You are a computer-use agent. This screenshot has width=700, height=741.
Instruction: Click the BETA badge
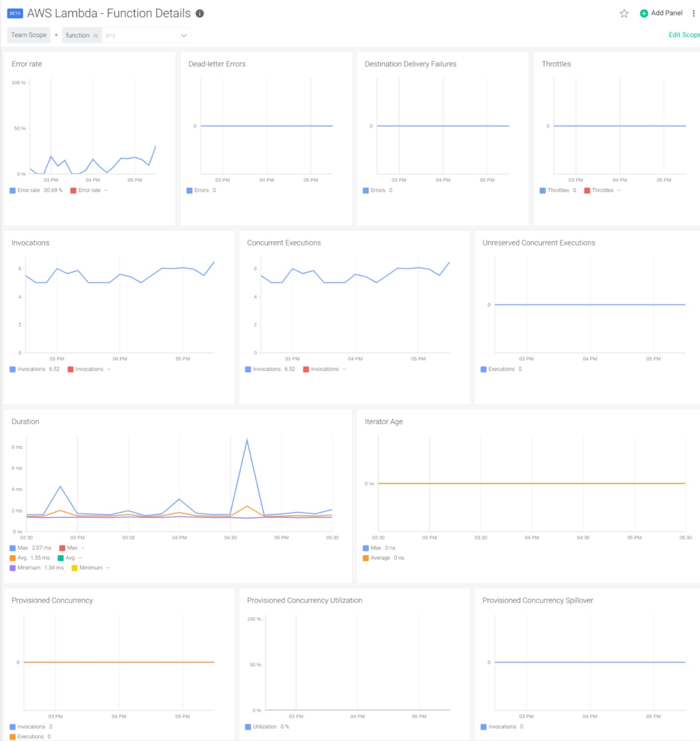(15, 13)
